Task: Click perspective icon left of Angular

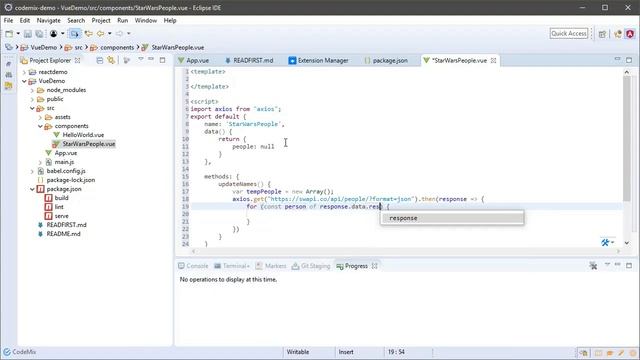Action: (618, 34)
